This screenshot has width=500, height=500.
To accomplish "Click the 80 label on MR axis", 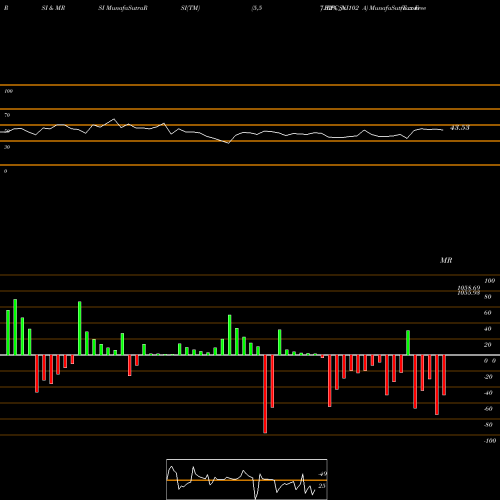I will pyautogui.click(x=488, y=297).
